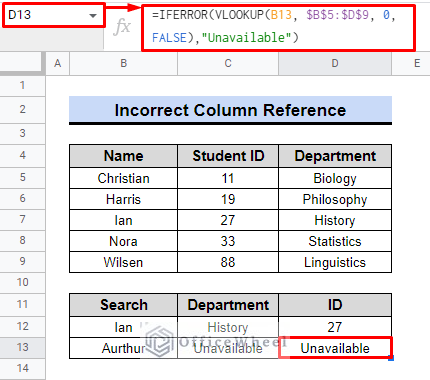Image resolution: width=430 pixels, height=380 pixels.
Task: Select the 'Biology' department cell
Action: [x=335, y=178]
